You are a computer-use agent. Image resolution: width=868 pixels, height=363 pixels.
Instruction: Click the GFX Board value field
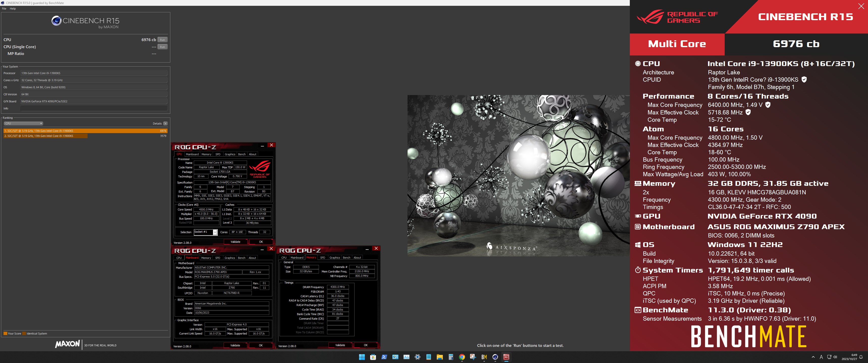94,101
